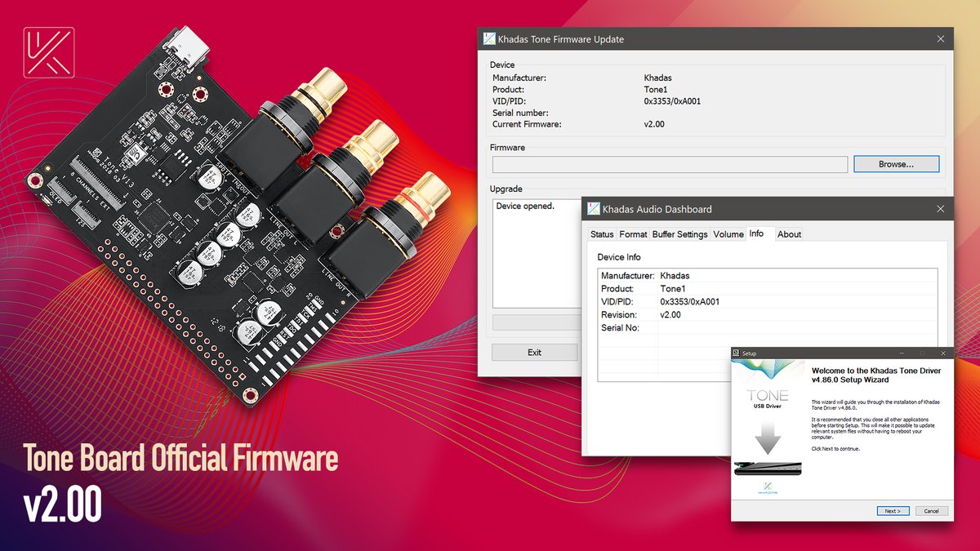The height and width of the screenshot is (551, 980).
Task: Click 'Current Firmware:' label in Firmware Update
Action: coord(527,124)
